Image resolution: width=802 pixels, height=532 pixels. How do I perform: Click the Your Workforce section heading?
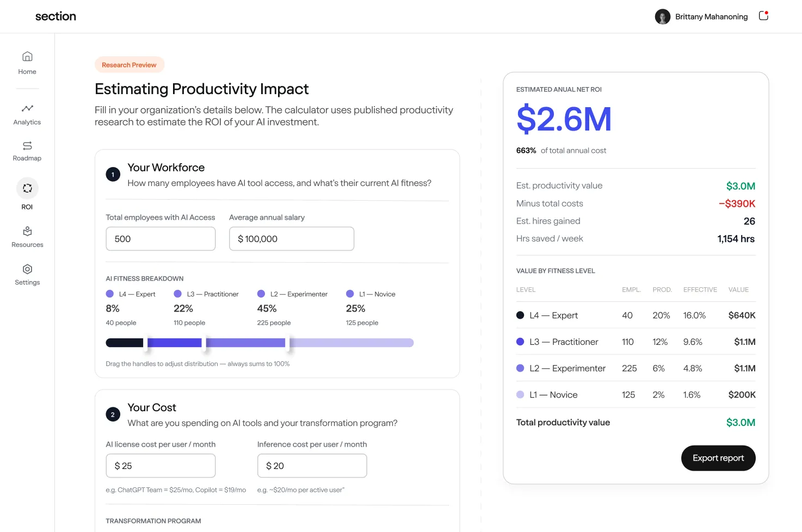pyautogui.click(x=166, y=168)
